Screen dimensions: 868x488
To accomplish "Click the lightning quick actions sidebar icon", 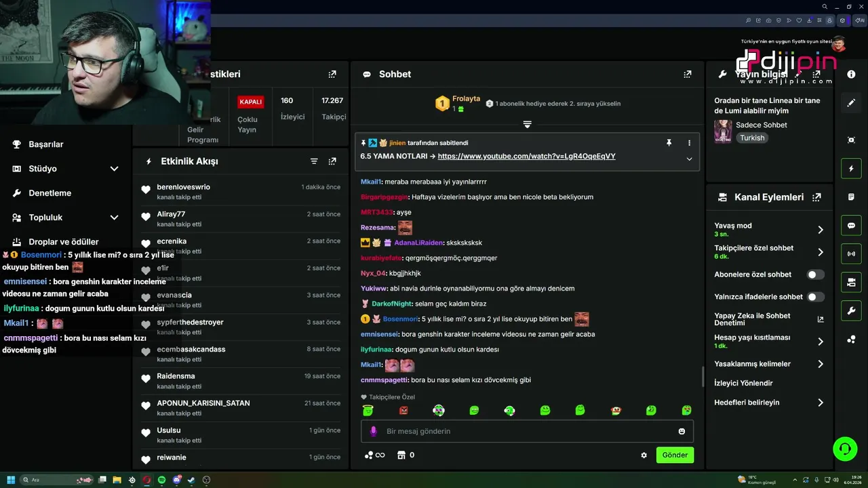I will click(851, 169).
